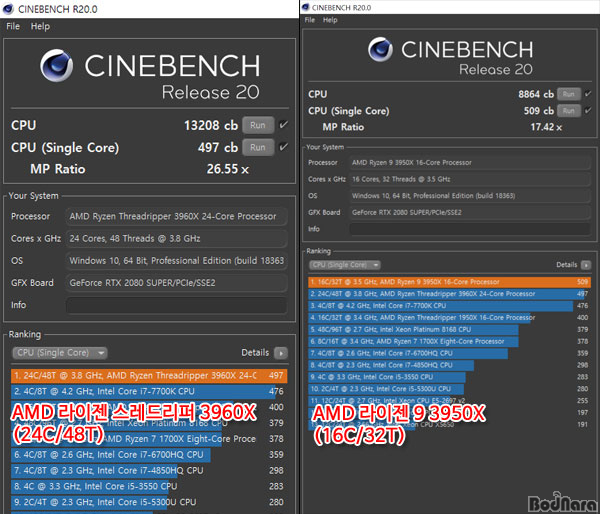Select i5-5300U ranking row in left window
This screenshot has height=514, width=600.
coord(149,502)
